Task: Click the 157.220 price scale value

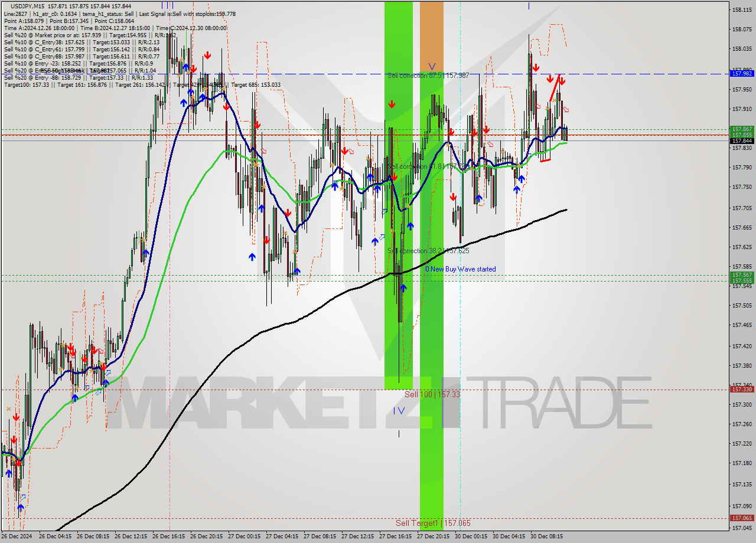Action: (742, 443)
